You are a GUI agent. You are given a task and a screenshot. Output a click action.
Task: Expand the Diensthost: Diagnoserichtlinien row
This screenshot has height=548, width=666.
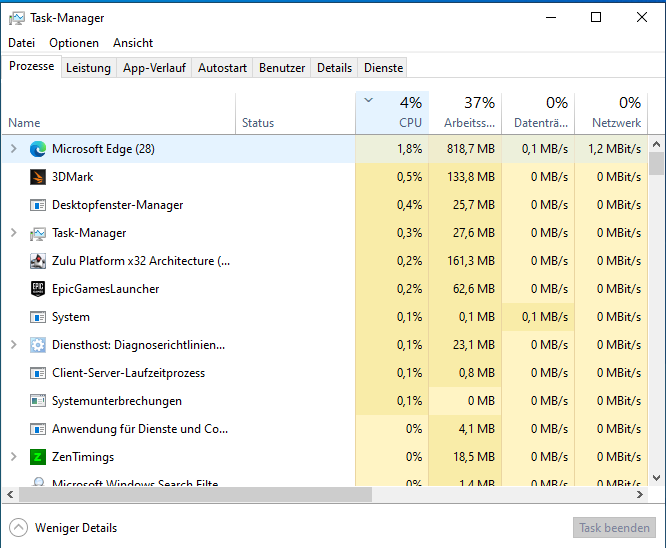coord(14,345)
